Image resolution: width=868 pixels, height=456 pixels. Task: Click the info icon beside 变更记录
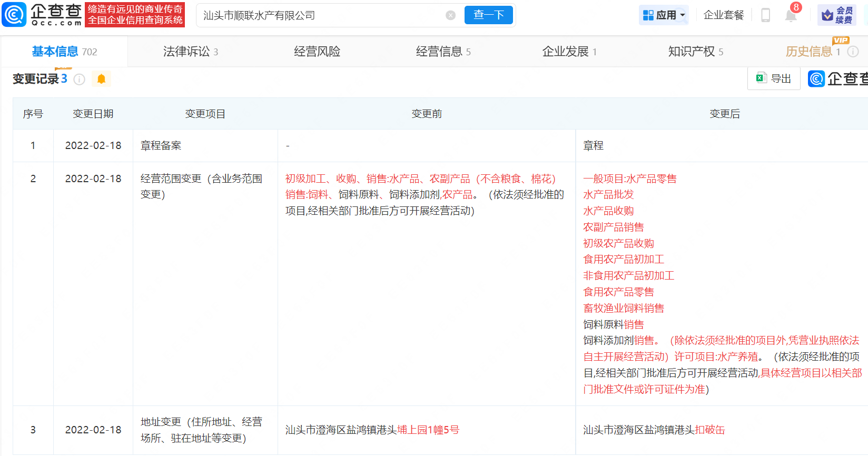pos(80,79)
